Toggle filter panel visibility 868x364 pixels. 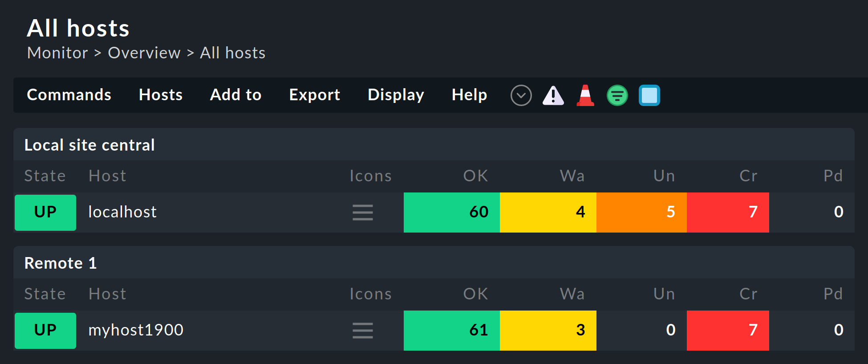tap(617, 95)
